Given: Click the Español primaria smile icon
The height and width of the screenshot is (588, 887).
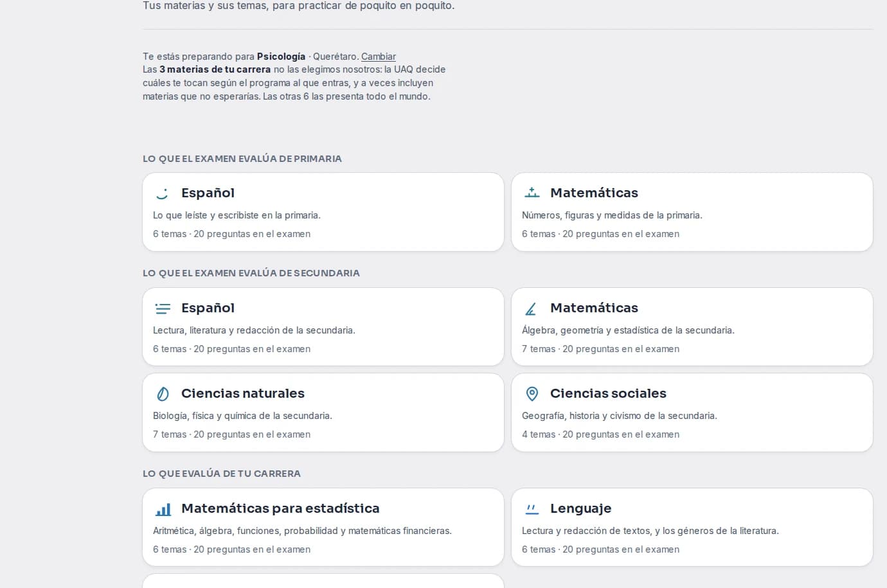Looking at the screenshot, I should pos(163,193).
